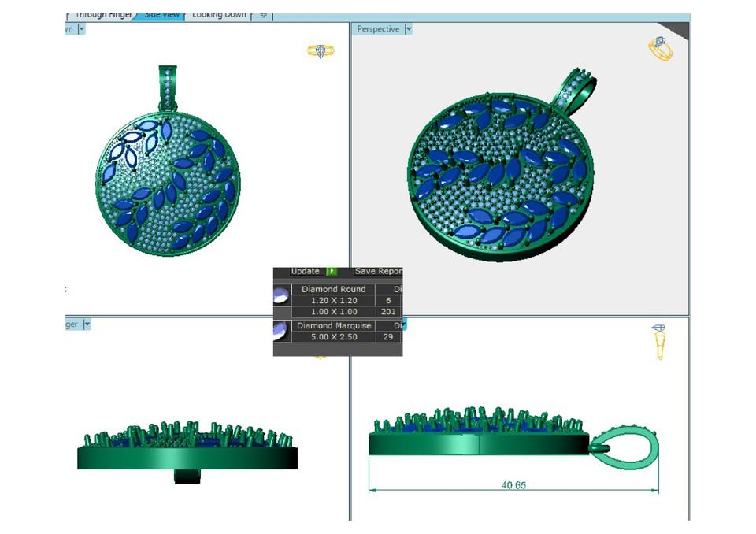Select the 5.00 X 2.50 marquise size row
Viewport: 756px width, 534px height.
334,337
